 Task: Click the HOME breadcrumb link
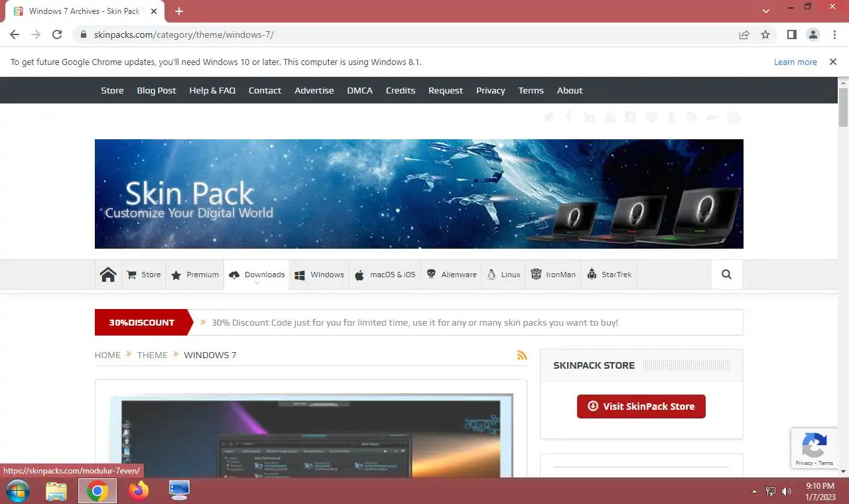pos(107,355)
